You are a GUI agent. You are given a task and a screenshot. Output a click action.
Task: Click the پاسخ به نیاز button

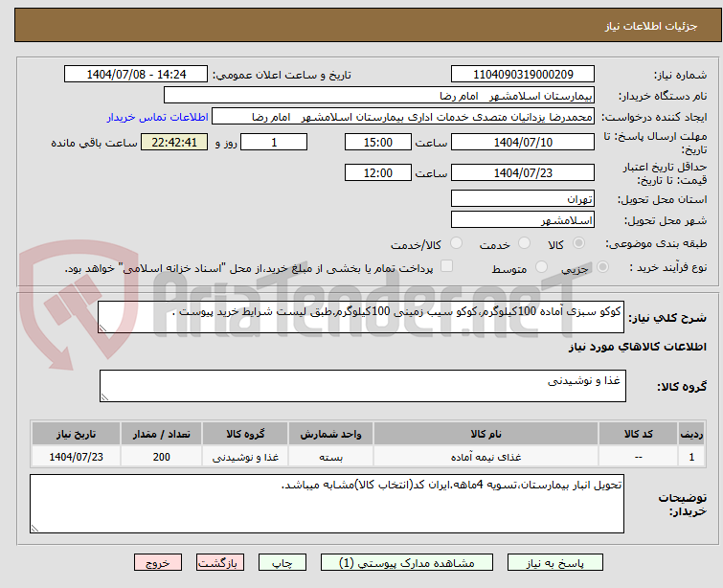[x=554, y=563]
